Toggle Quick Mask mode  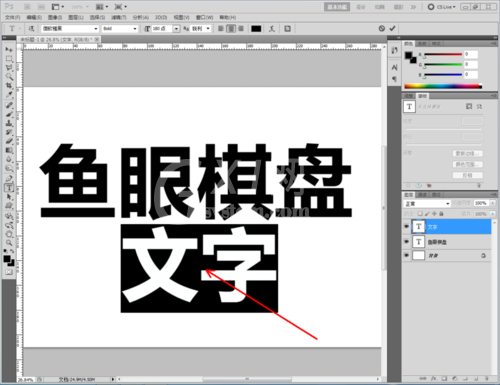click(9, 272)
